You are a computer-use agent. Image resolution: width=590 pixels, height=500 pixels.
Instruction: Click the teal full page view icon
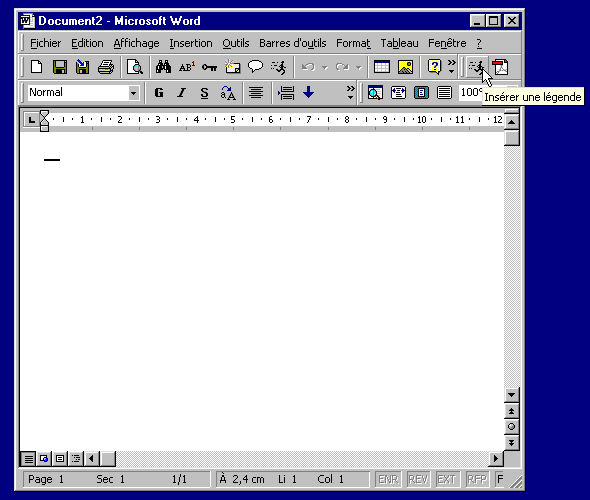click(421, 93)
